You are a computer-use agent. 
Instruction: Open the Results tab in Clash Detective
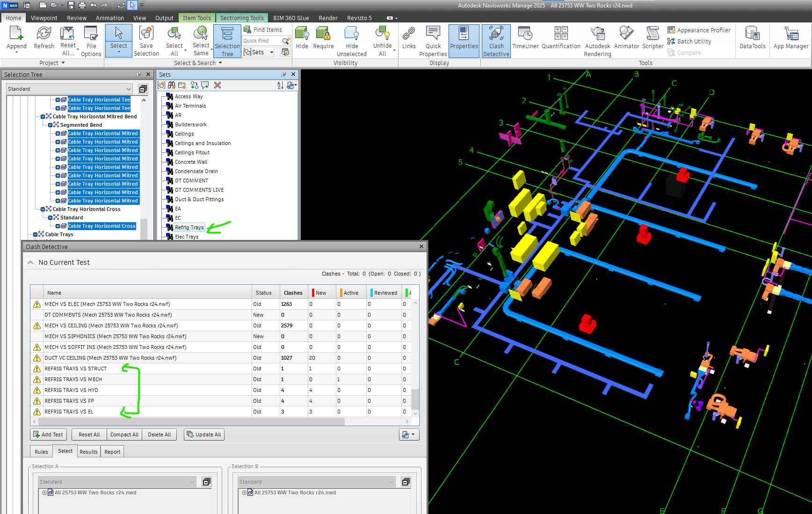click(88, 452)
